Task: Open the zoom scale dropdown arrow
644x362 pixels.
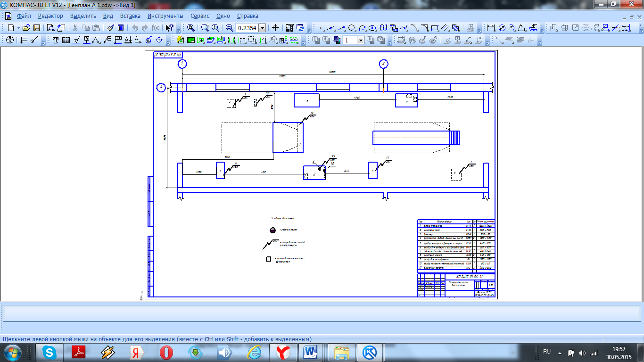Action: (262, 28)
